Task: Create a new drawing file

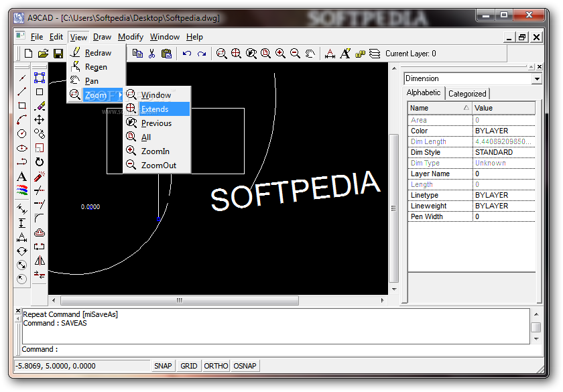Action: click(x=28, y=54)
